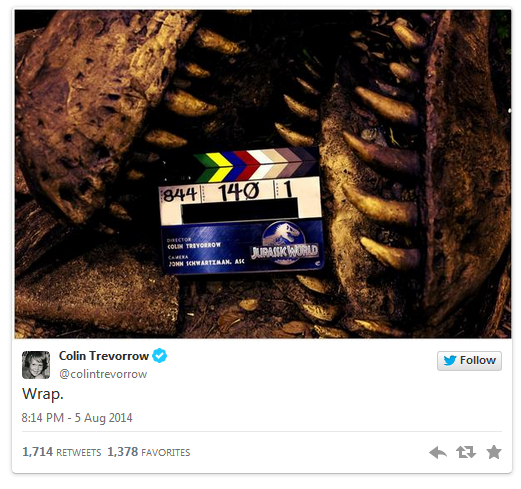Image resolution: width=521 pixels, height=489 pixels.
Task: Click the slate number 844 on the clapperboard
Action: [180, 194]
